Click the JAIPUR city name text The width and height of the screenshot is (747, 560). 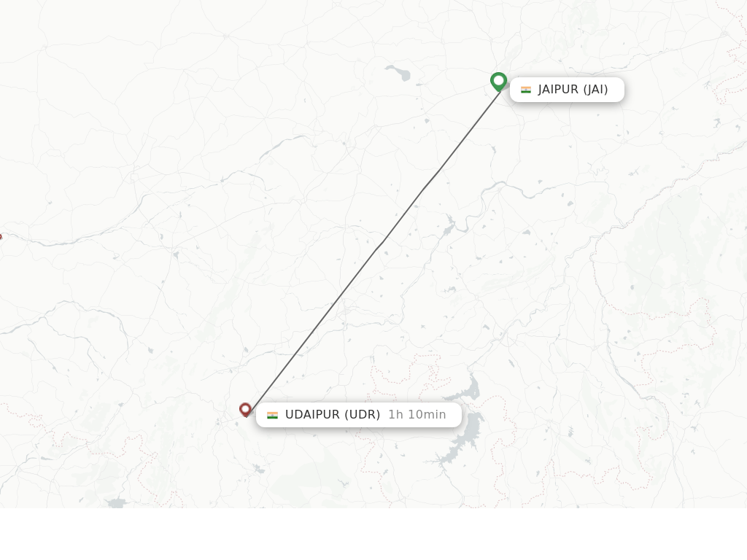[x=558, y=90]
